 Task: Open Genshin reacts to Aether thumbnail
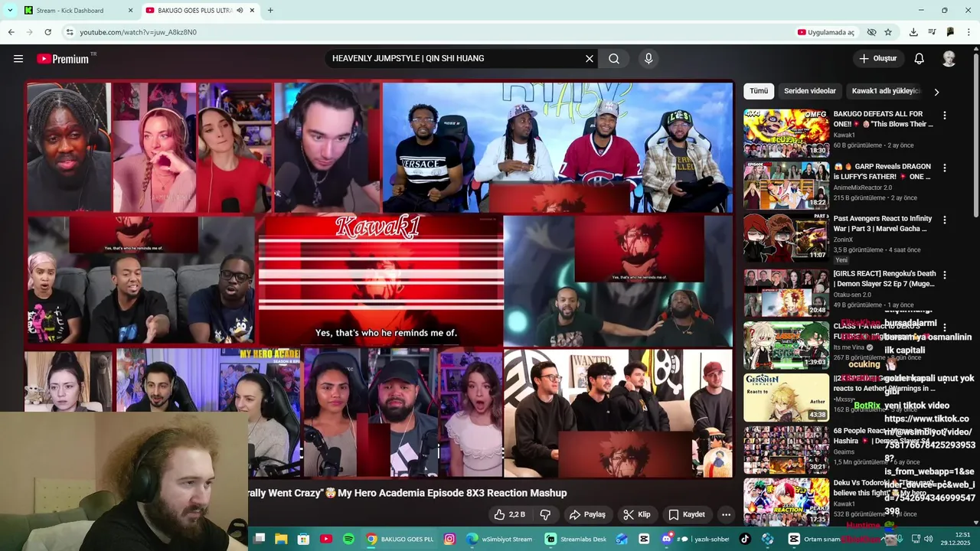point(786,397)
